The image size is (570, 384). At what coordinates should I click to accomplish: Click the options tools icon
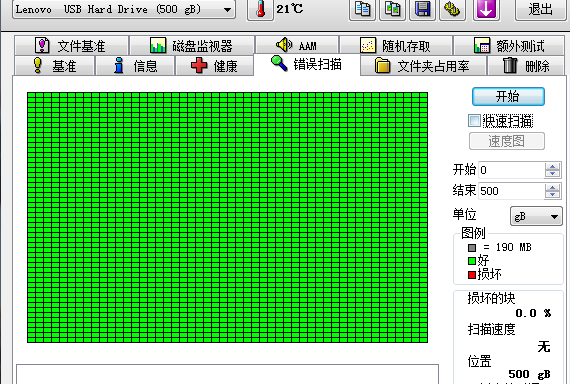click(453, 9)
